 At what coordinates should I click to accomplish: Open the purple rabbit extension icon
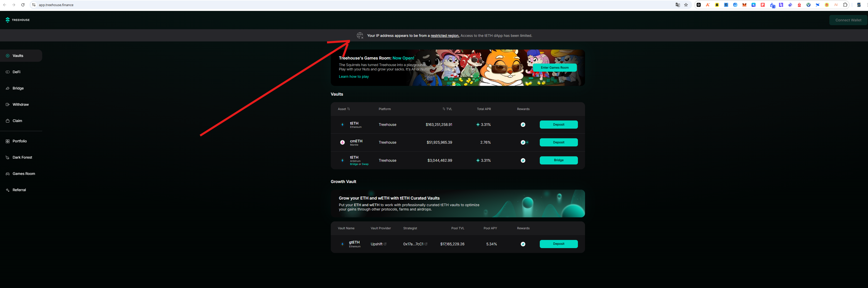(x=790, y=5)
